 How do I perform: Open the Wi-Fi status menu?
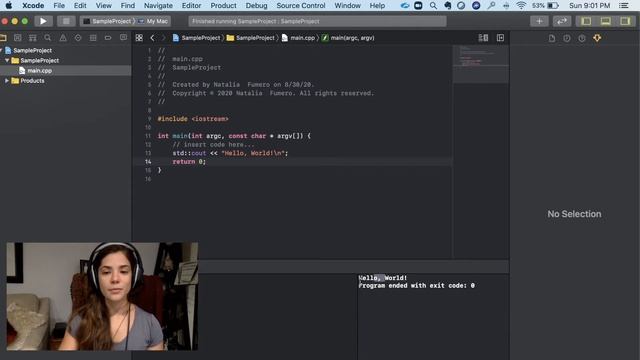point(520,6)
